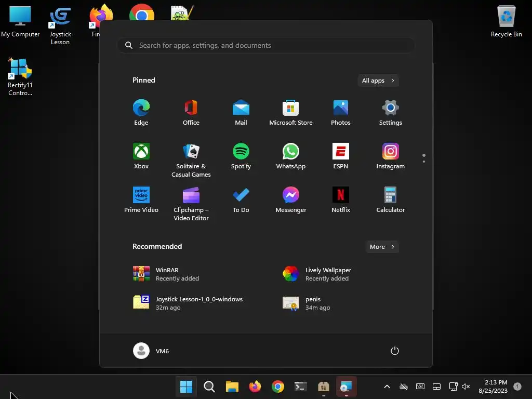Open the touch keyboard tray icon
Screen dimensions: 532x399
pos(420,387)
